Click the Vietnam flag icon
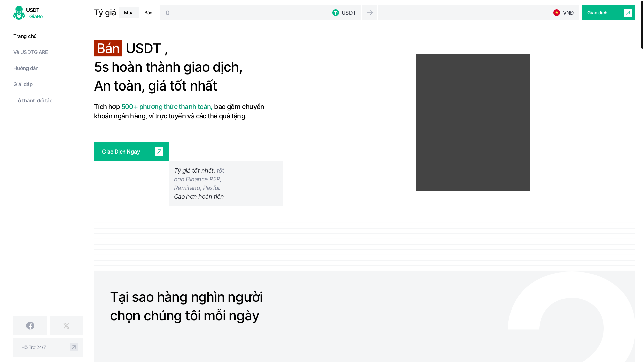 pyautogui.click(x=557, y=13)
